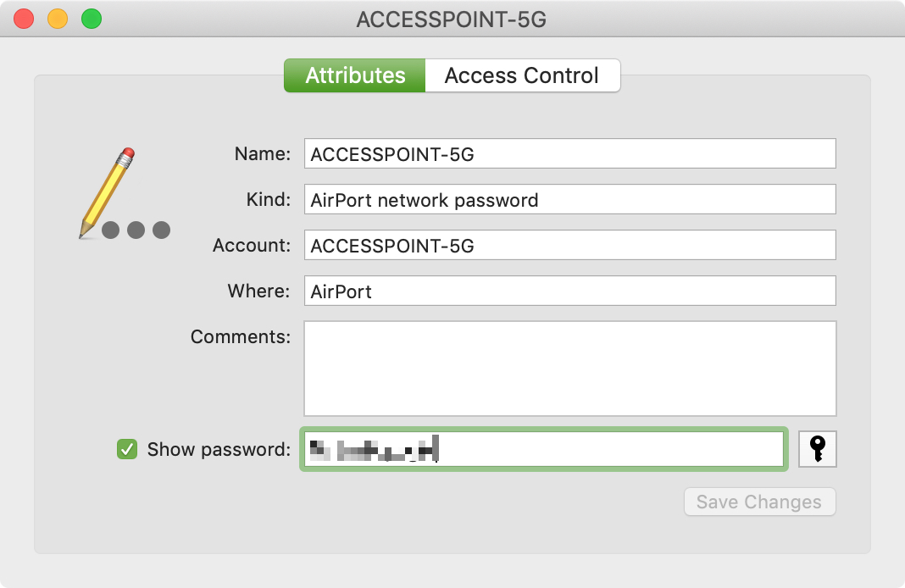Zoom the window with green button
Image resolution: width=905 pixels, height=588 pixels.
pos(92,19)
